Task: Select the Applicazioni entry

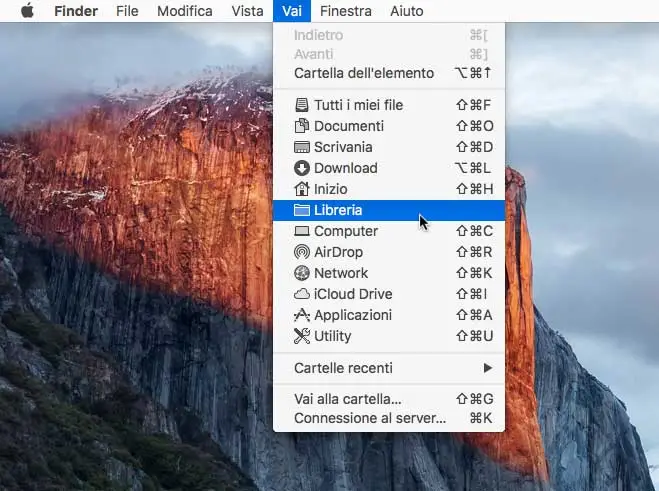Action: pos(389,315)
